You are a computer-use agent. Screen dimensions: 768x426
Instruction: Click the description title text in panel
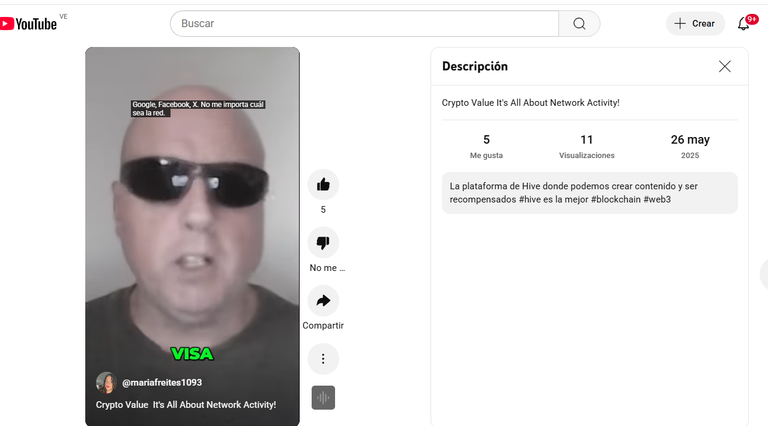pyautogui.click(x=530, y=103)
